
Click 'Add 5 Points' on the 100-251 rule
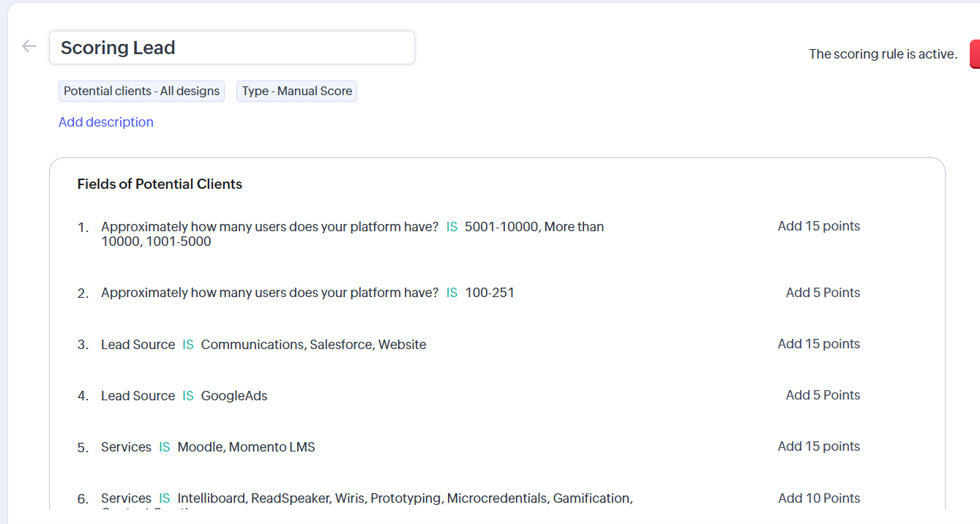(x=823, y=293)
